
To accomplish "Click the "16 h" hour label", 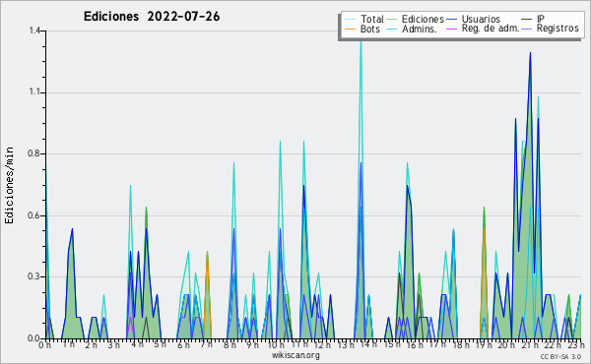I will point(415,345).
